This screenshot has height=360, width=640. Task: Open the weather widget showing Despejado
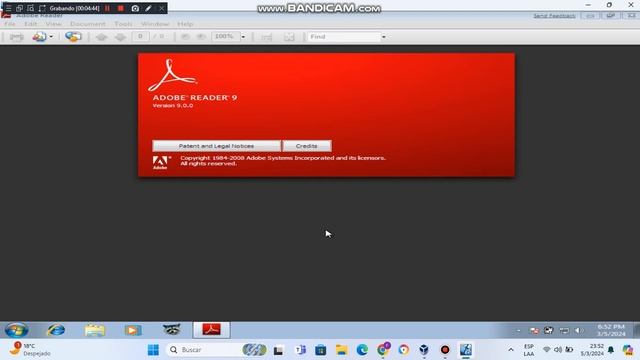click(x=31, y=350)
